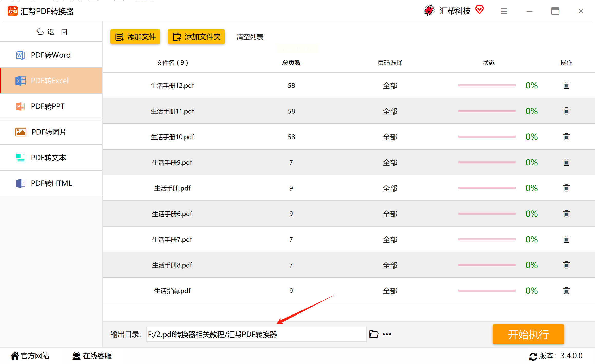Change page selection 全部 for 生活手册7.pdf
This screenshot has width=595, height=364.
click(x=390, y=239)
